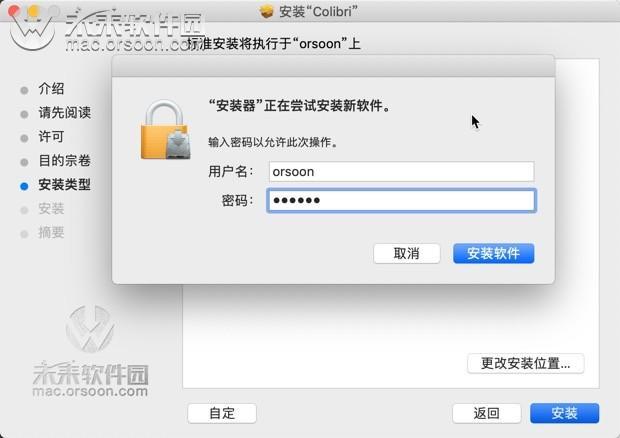Screen dimensions: 620x438
Task: Click the 安装“Colibri” window title text
Action: (318, 11)
